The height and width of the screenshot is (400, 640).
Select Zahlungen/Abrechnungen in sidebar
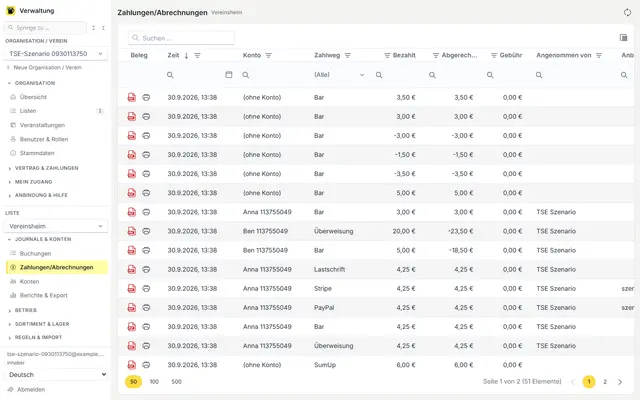pos(57,267)
